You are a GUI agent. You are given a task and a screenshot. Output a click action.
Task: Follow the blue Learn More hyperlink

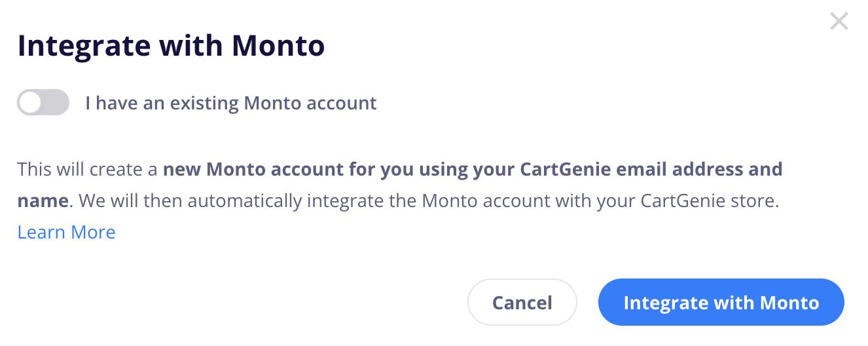pos(66,232)
